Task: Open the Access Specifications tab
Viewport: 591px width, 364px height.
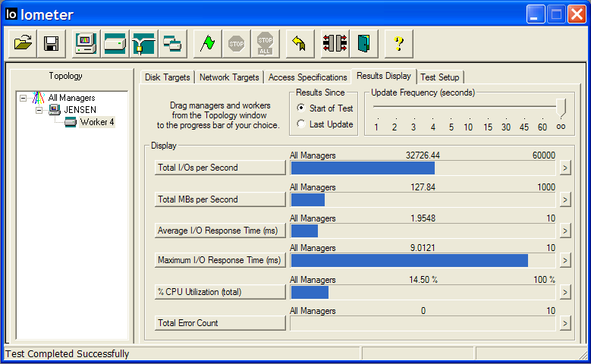Action: pos(307,77)
